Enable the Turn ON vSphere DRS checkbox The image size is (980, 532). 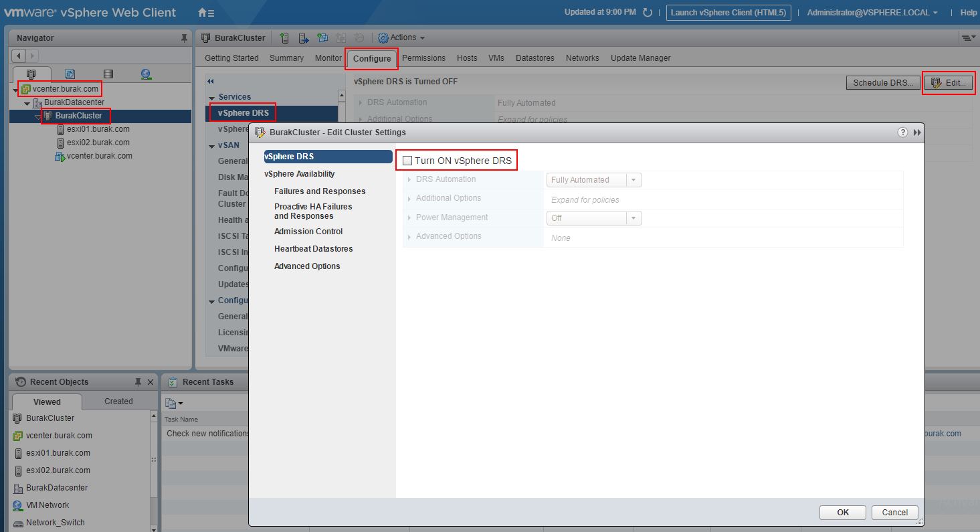tap(407, 161)
